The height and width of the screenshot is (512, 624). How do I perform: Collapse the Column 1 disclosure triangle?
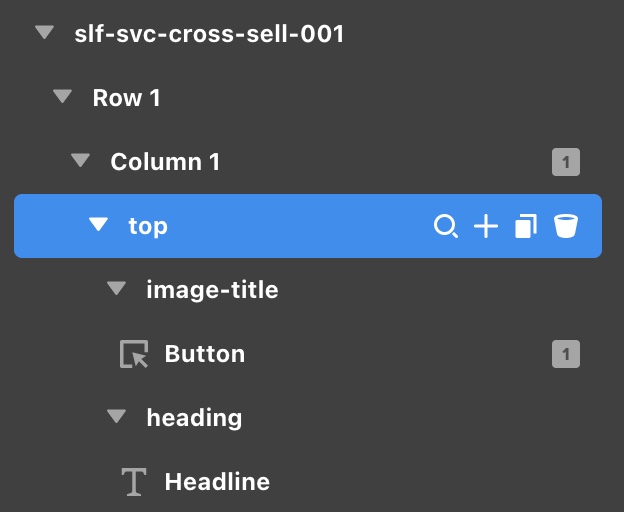click(x=80, y=161)
